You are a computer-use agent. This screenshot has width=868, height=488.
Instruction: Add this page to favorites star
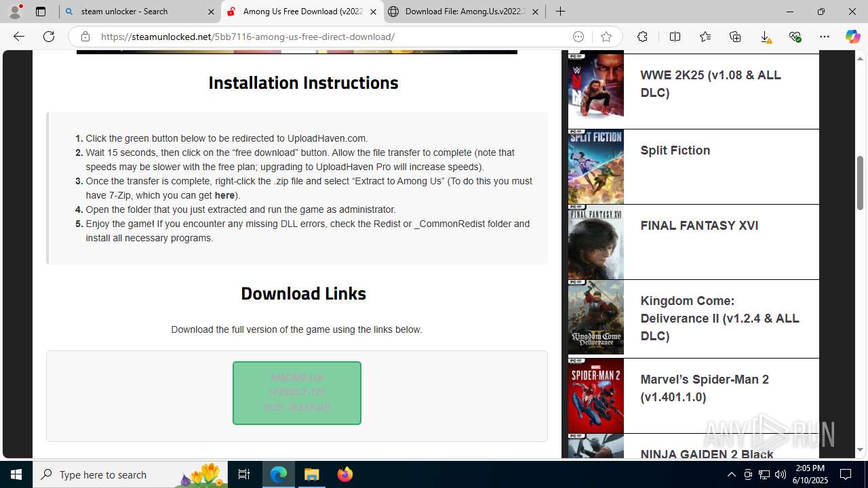point(606,37)
